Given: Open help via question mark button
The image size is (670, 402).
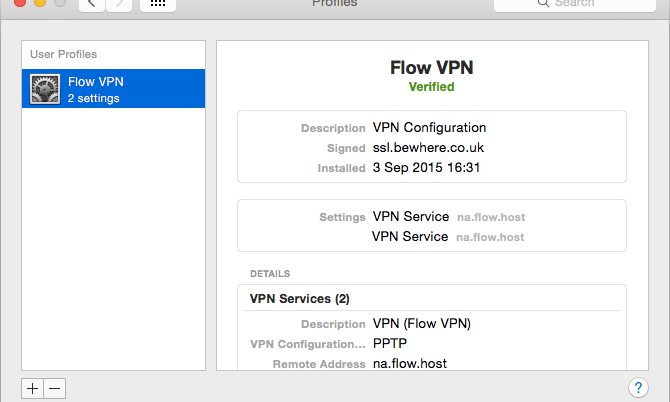Looking at the screenshot, I should click(638, 387).
